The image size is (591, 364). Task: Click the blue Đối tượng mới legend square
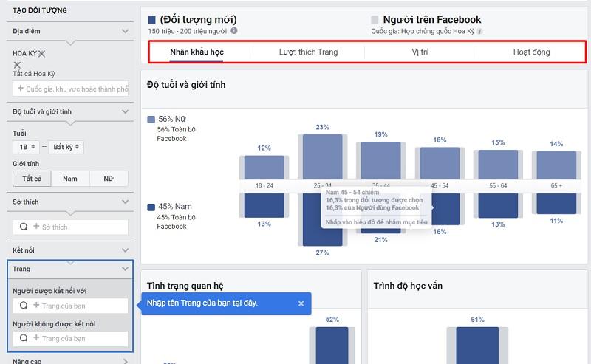pos(152,20)
